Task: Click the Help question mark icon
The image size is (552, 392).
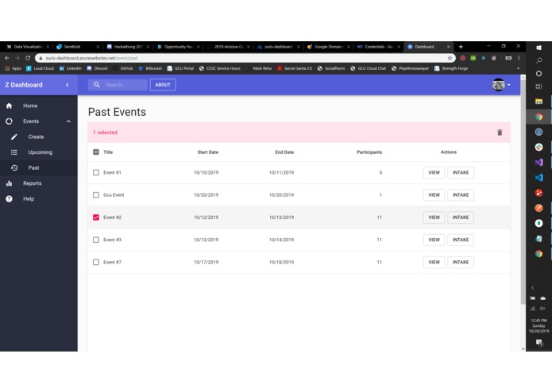Action: [10, 199]
